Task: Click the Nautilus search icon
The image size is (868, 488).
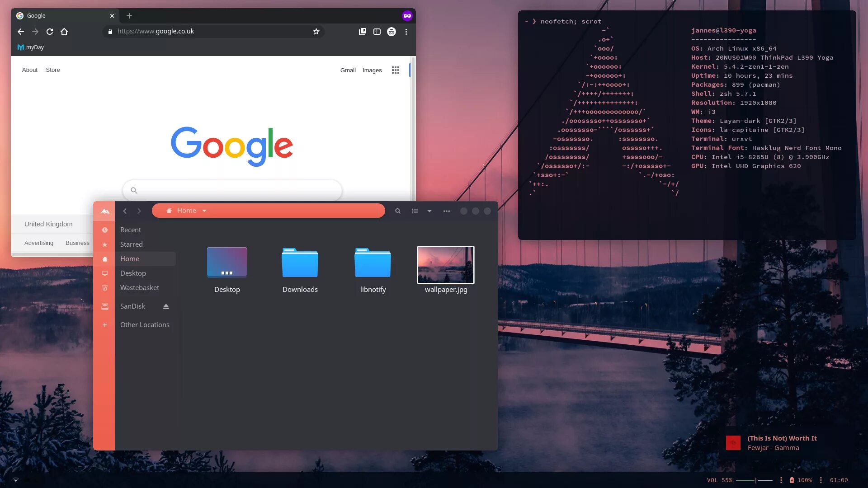Action: pyautogui.click(x=398, y=211)
